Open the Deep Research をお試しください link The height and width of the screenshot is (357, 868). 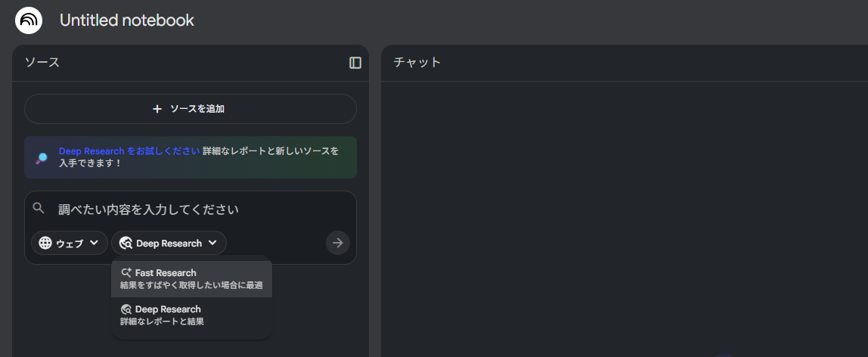tap(129, 151)
